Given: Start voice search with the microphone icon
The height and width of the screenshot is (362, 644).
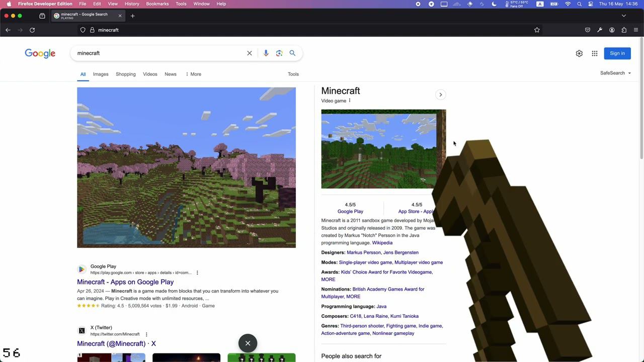Looking at the screenshot, I should click(x=266, y=53).
